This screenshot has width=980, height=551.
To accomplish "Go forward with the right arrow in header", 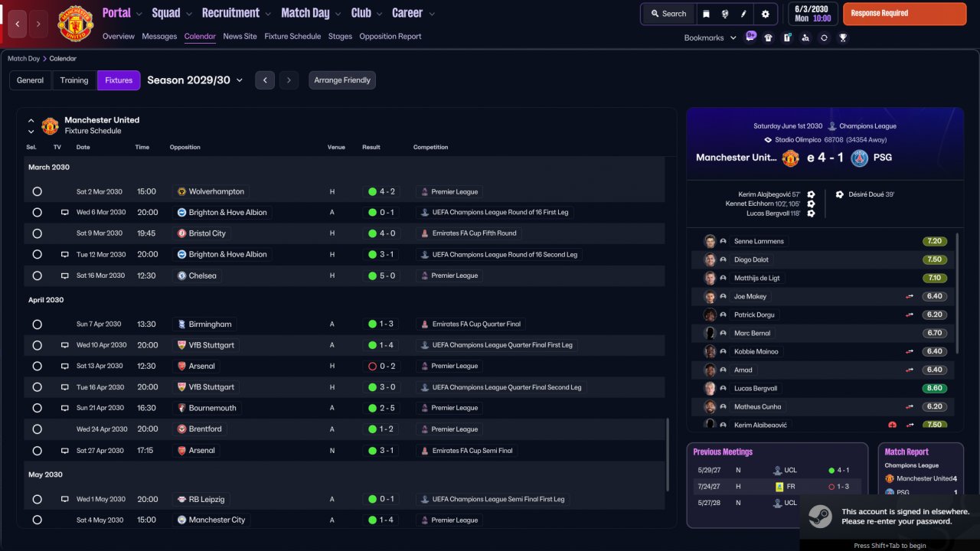I will 38,24.
